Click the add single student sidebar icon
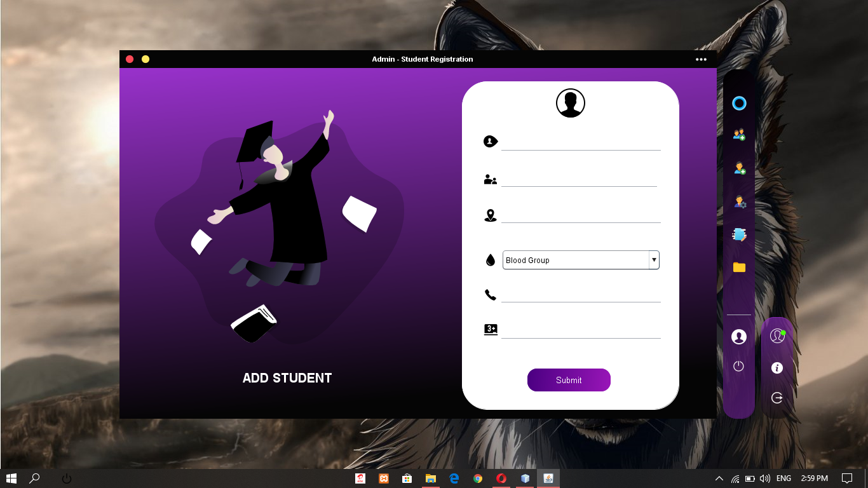Screen dimensions: 868x488 (x=738, y=168)
